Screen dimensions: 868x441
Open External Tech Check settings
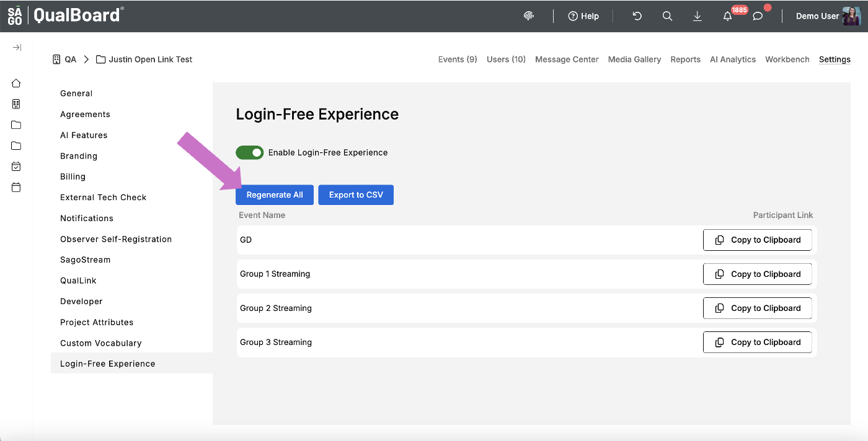pyautogui.click(x=103, y=198)
